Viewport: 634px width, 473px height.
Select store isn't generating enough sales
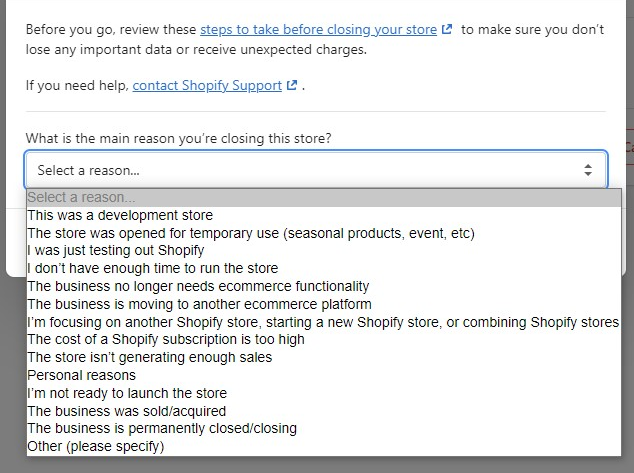click(324, 357)
